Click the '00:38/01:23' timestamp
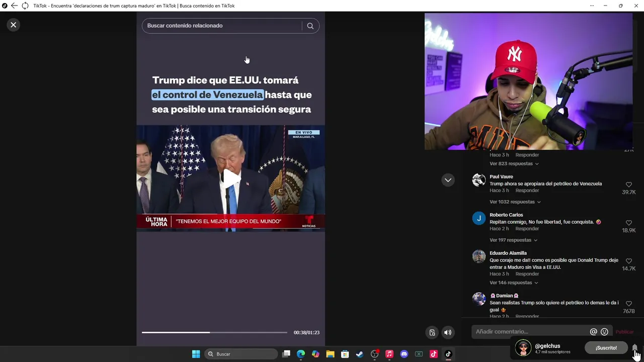The height and width of the screenshot is (362, 644). [x=306, y=332]
